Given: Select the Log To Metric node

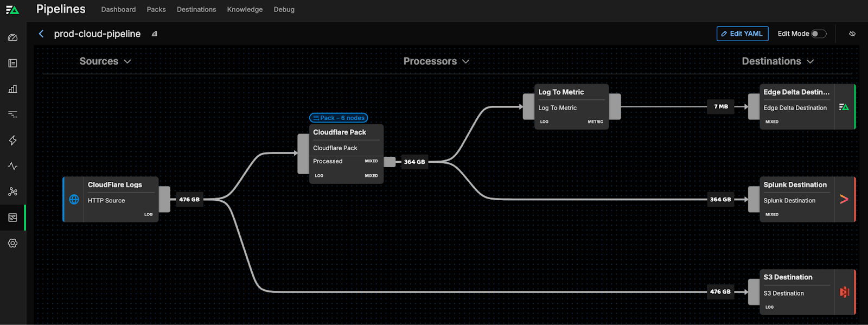Looking at the screenshot, I should [571, 106].
